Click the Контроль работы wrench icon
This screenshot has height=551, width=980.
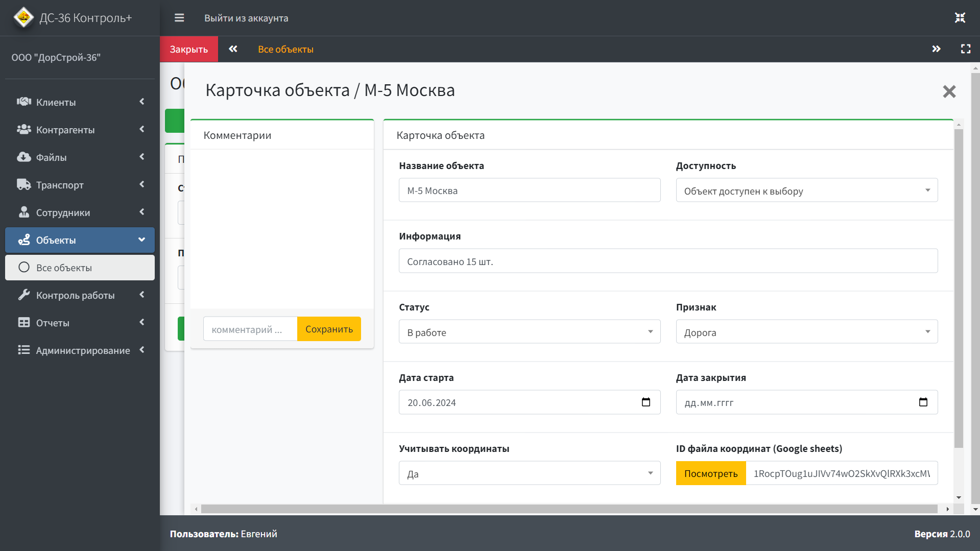24,295
